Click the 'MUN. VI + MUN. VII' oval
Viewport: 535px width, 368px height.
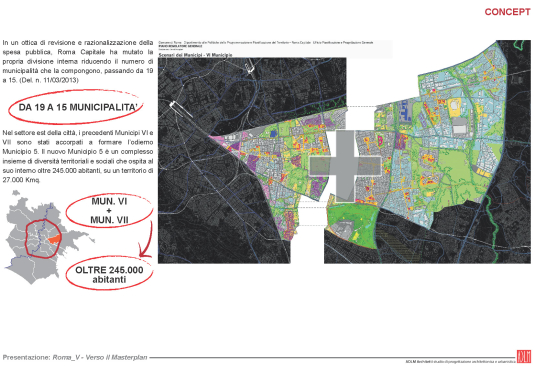click(x=109, y=210)
